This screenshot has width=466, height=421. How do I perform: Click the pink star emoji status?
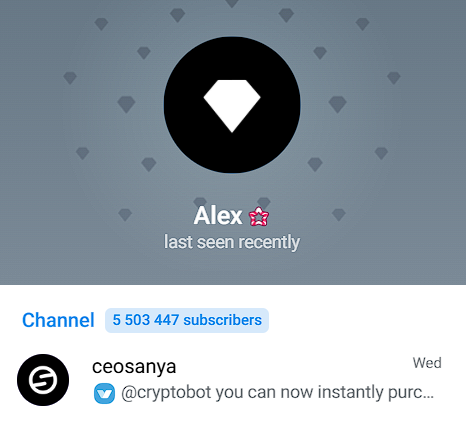pyautogui.click(x=259, y=216)
